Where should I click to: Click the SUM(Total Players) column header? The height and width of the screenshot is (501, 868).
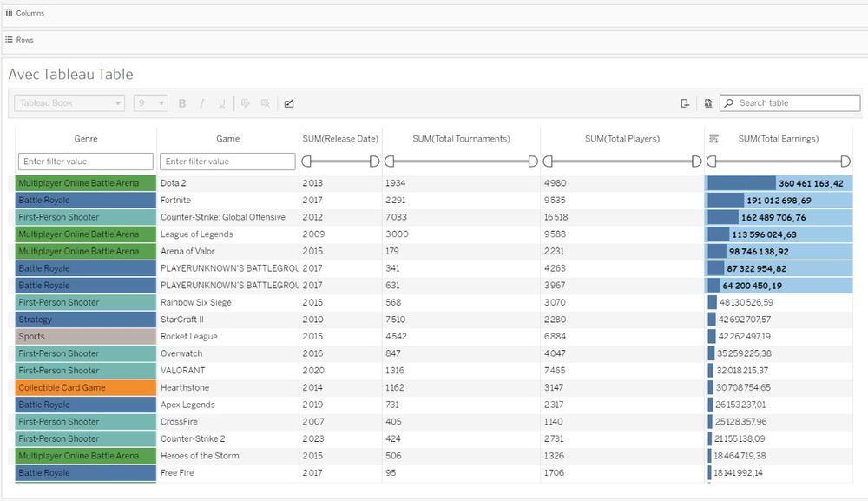point(622,139)
